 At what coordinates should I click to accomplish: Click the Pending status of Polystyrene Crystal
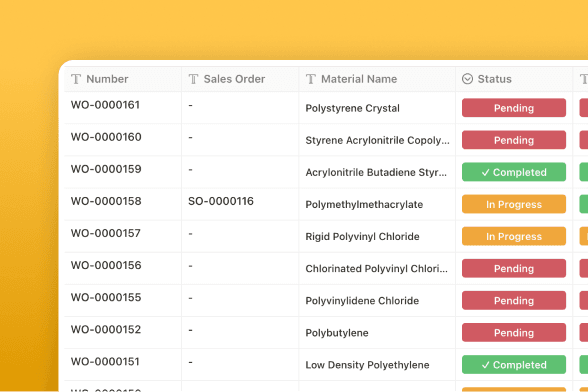pos(514,108)
